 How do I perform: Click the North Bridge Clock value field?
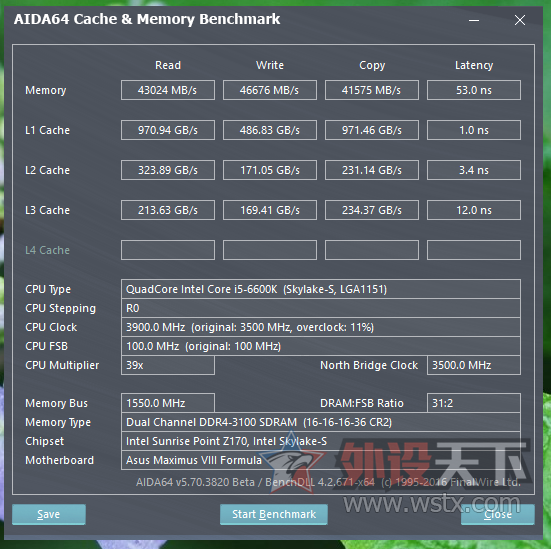[x=474, y=365]
